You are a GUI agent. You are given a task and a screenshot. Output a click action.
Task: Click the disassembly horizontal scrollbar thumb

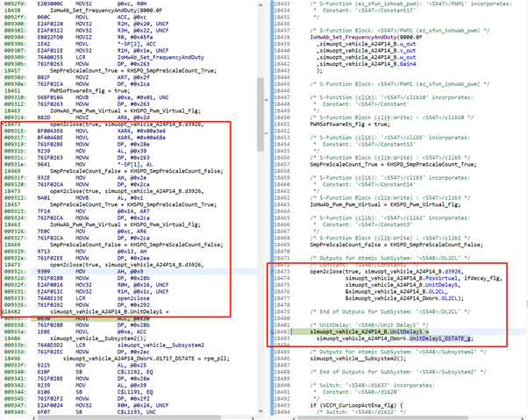pyautogui.click(x=130, y=417)
